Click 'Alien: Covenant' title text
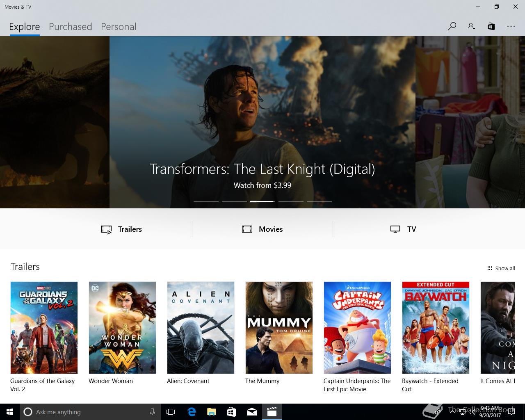 pos(188,381)
